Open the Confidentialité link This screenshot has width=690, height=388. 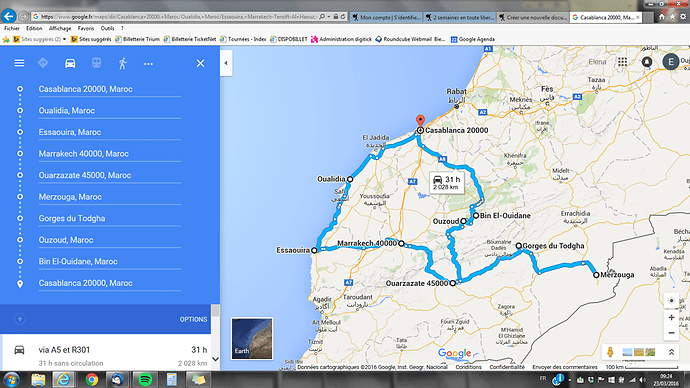(506, 367)
